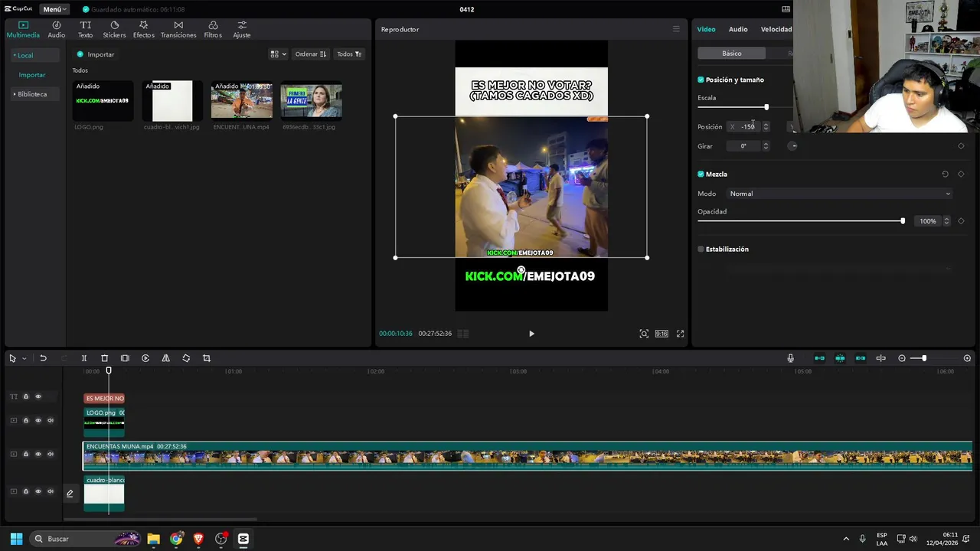Enter fullscreen preview mode
The height and width of the screenshot is (551, 980).
(680, 334)
